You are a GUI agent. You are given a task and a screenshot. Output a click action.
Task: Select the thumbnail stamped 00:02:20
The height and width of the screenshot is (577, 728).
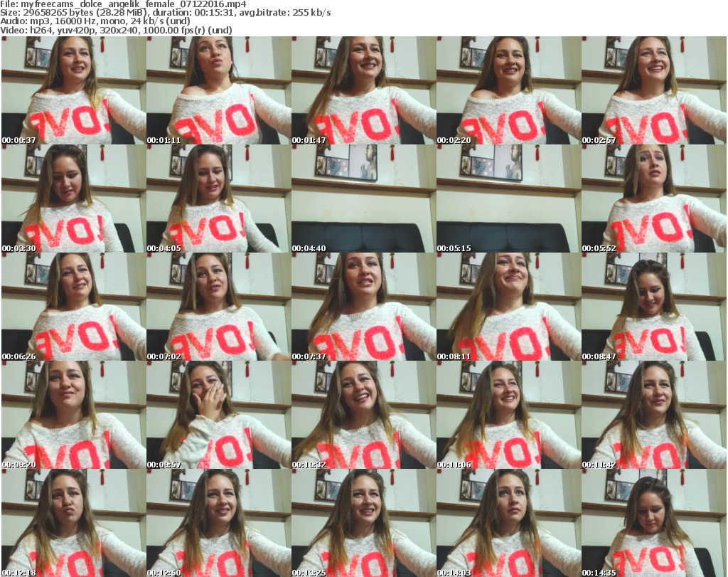pos(508,90)
